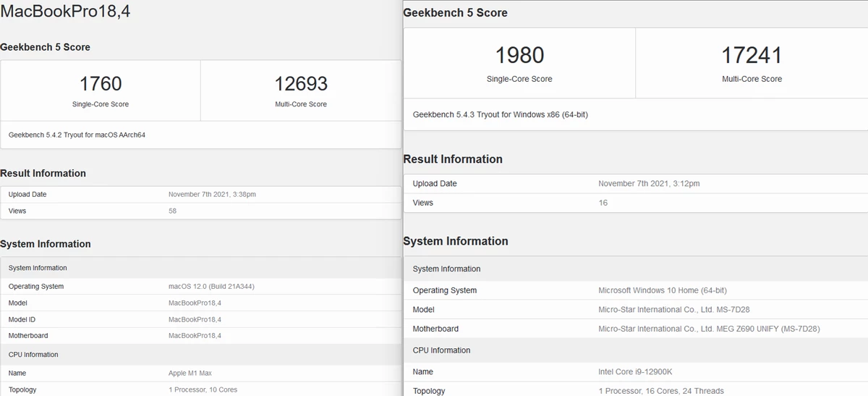This screenshot has width=868, height=396.
Task: Click the Views label in the Intel result
Action: (423, 203)
